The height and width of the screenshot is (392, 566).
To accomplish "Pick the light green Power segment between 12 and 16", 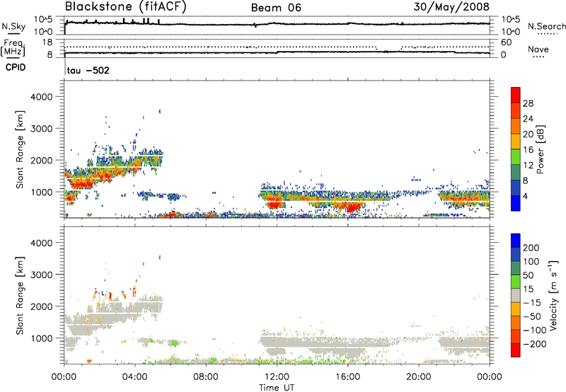I will 516,157.
